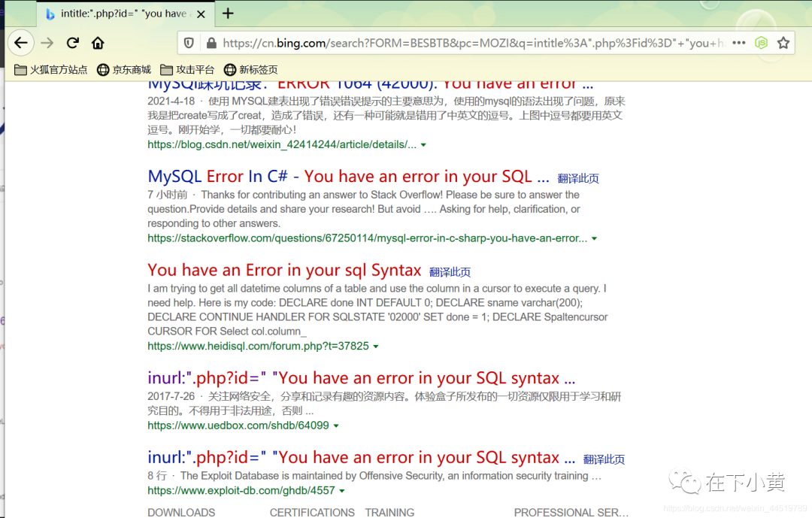The width and height of the screenshot is (812, 518).
Task: Translate the MySQL Error In C# page
Action: [578, 179]
